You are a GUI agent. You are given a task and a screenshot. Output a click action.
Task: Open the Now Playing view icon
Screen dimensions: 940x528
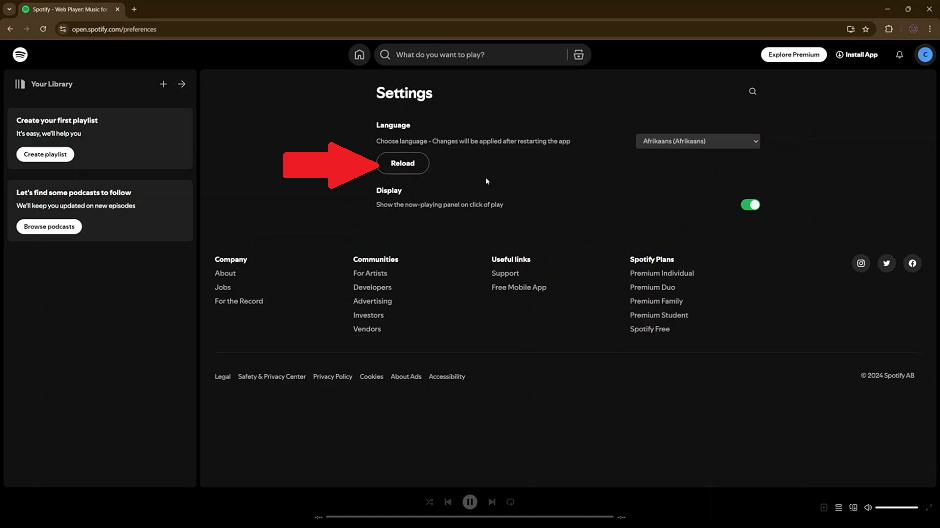pos(824,508)
